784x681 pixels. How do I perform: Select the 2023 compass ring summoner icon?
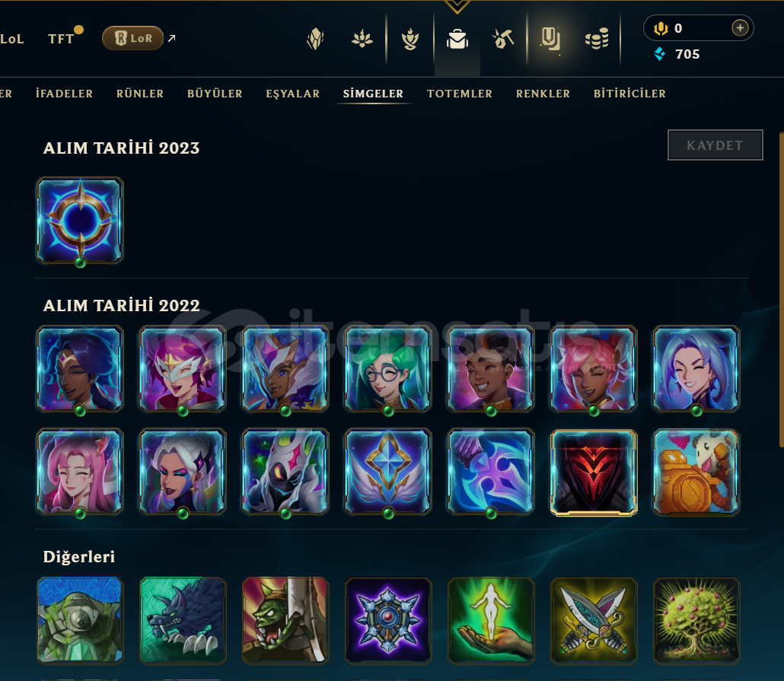point(80,220)
